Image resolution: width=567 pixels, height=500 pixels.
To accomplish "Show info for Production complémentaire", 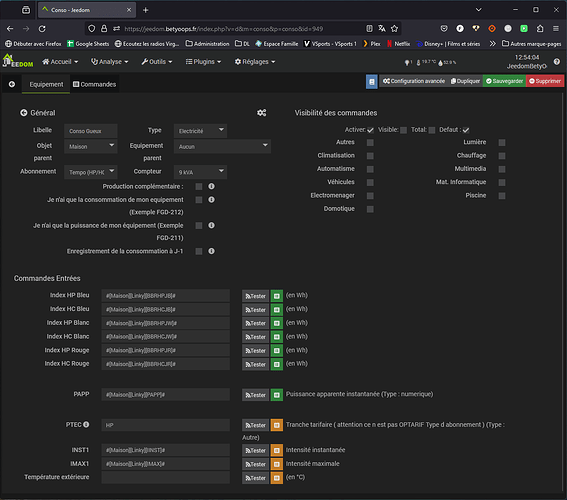I will click(x=212, y=186).
